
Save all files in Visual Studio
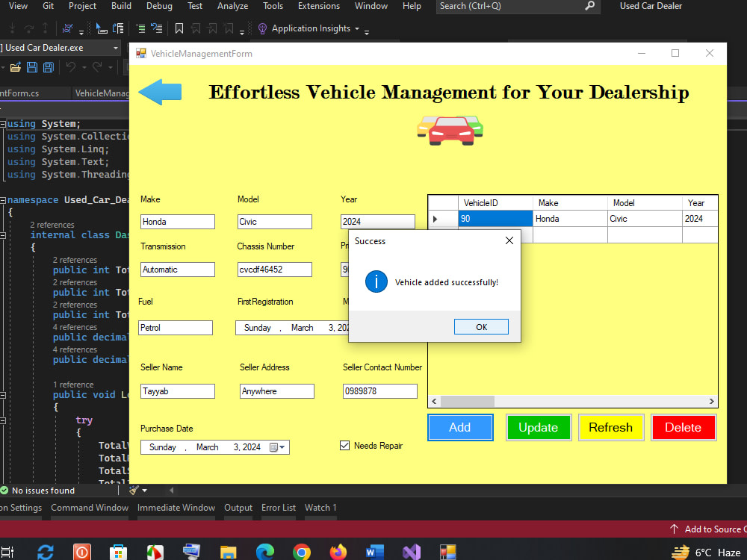[48, 67]
